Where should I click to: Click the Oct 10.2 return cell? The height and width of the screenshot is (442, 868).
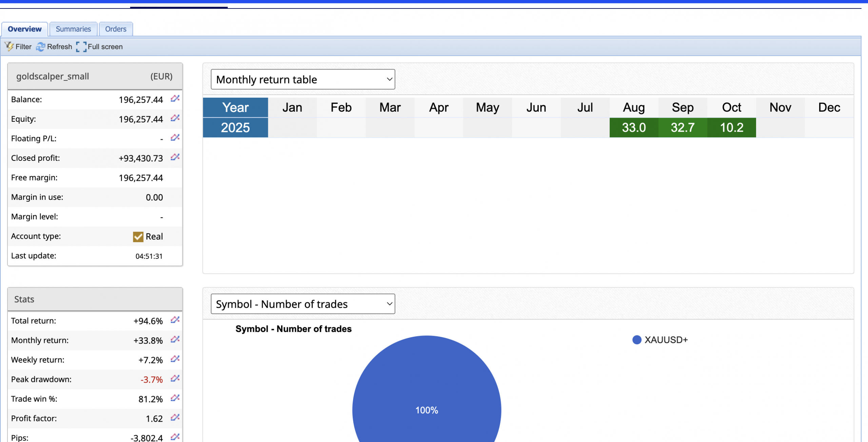click(731, 128)
